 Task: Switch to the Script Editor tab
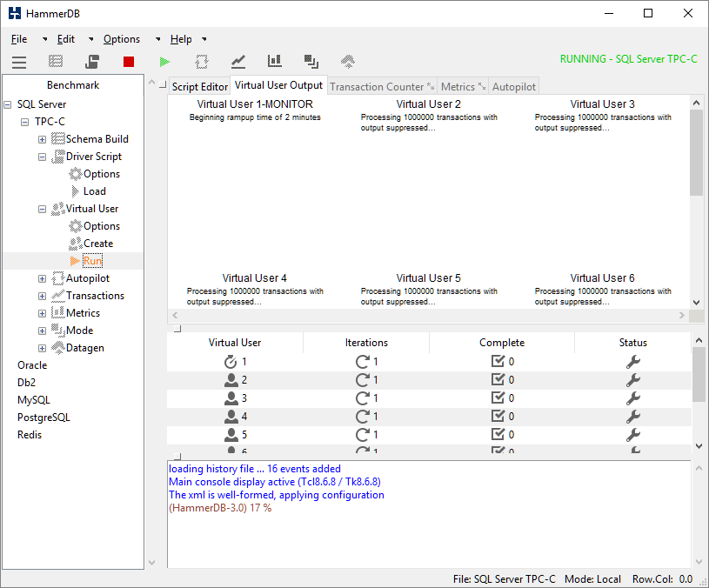(199, 87)
